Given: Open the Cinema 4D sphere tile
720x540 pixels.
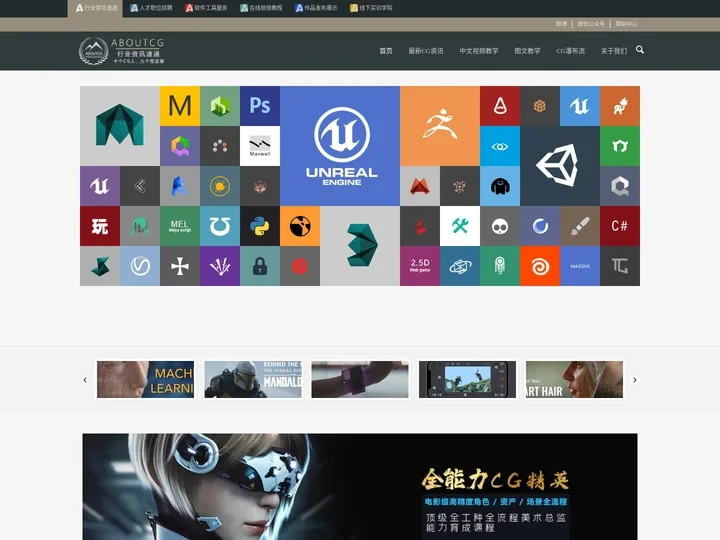Looking at the screenshot, I should coord(540,226).
